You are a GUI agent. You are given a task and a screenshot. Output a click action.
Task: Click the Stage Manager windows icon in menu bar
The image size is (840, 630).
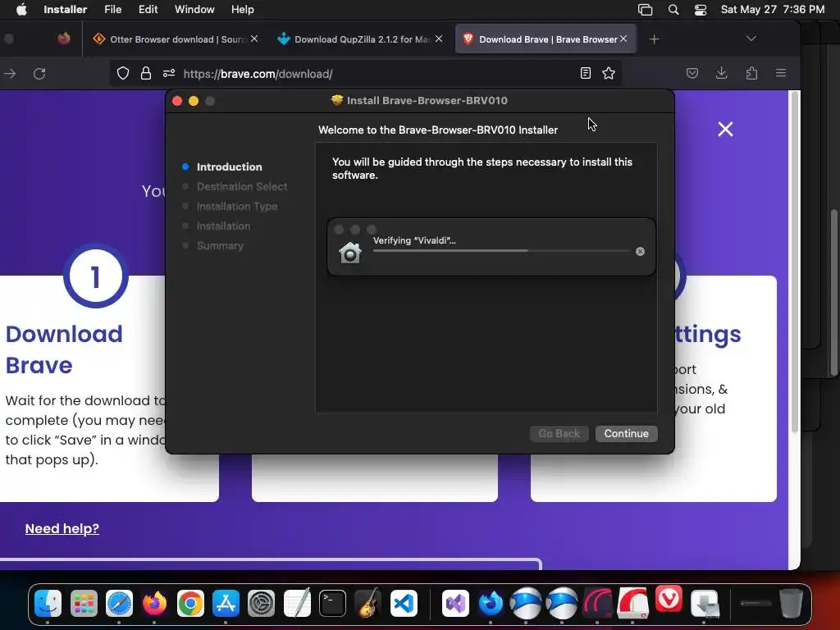[646, 10]
